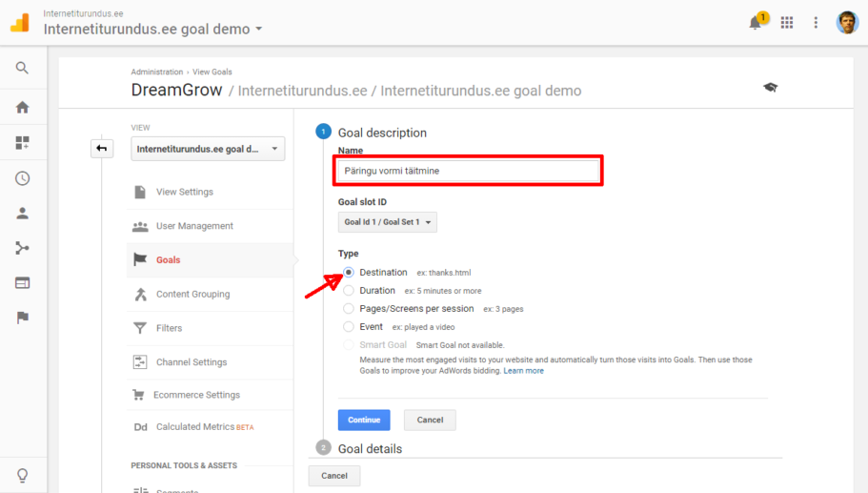Viewport: 868px width, 493px height.
Task: Click the Content Grouping icon
Action: tap(141, 294)
